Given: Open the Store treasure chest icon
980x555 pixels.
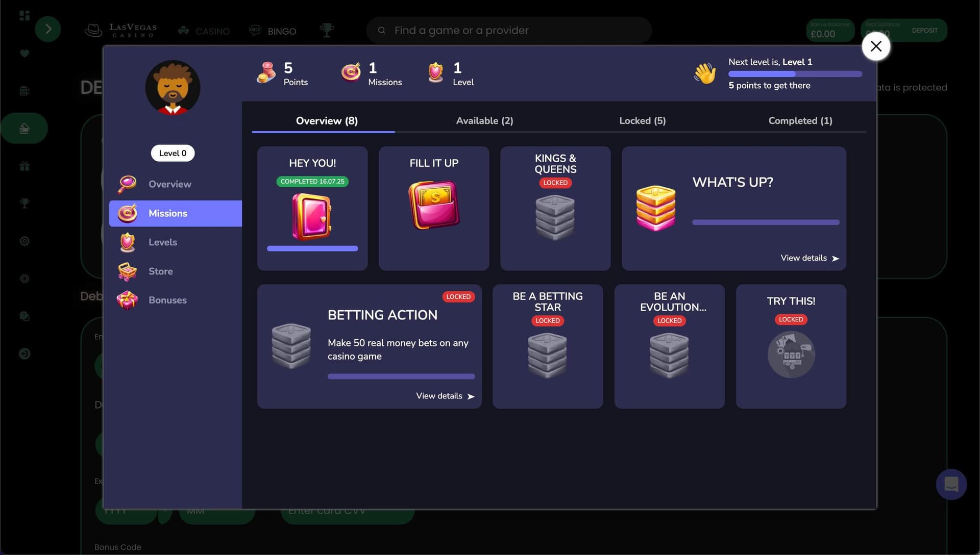Looking at the screenshot, I should tap(127, 271).
